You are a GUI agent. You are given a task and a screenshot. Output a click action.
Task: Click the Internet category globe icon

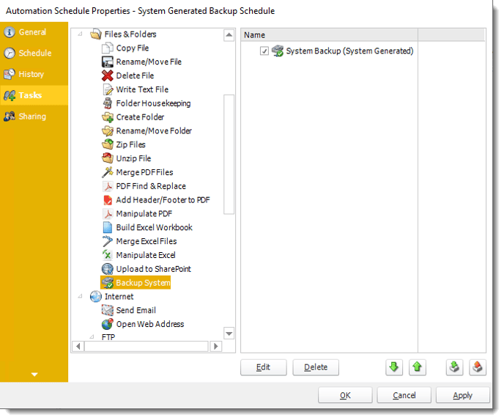pyautogui.click(x=96, y=297)
